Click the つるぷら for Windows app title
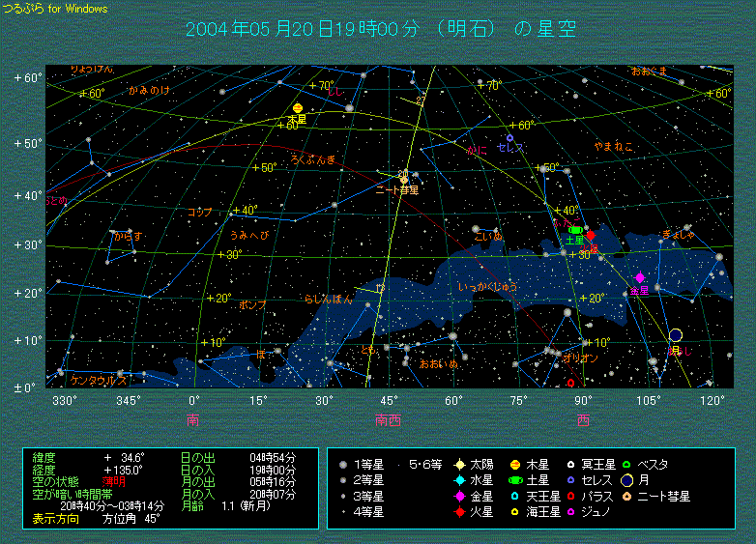 [54, 8]
